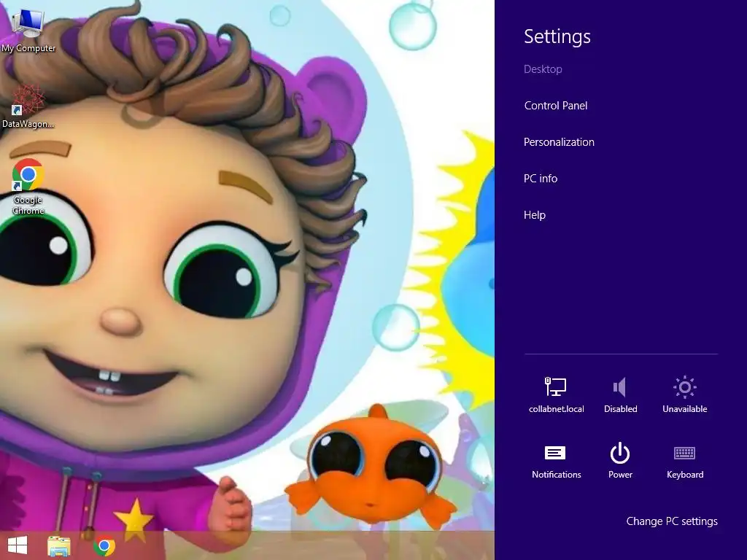747x560 pixels.
Task: Click the Disabled volume icon
Action: 620,394
